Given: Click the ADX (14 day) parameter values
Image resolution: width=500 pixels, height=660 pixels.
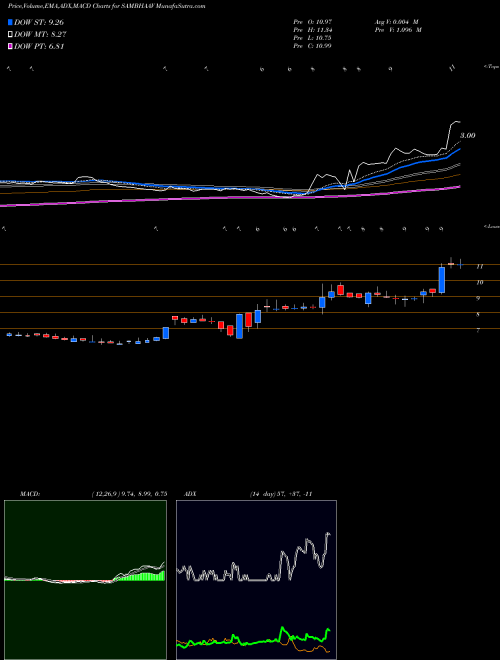Looking at the screenshot, I should 281,494.
